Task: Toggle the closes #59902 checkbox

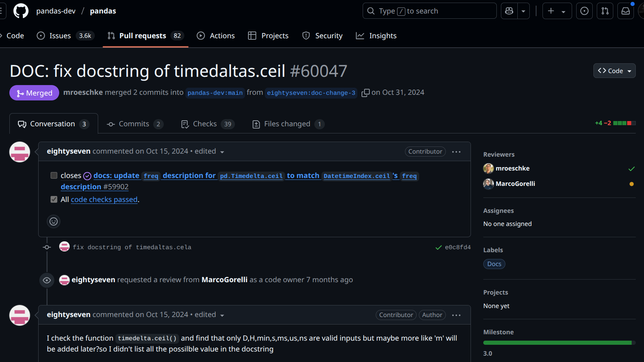Action: click(54, 175)
